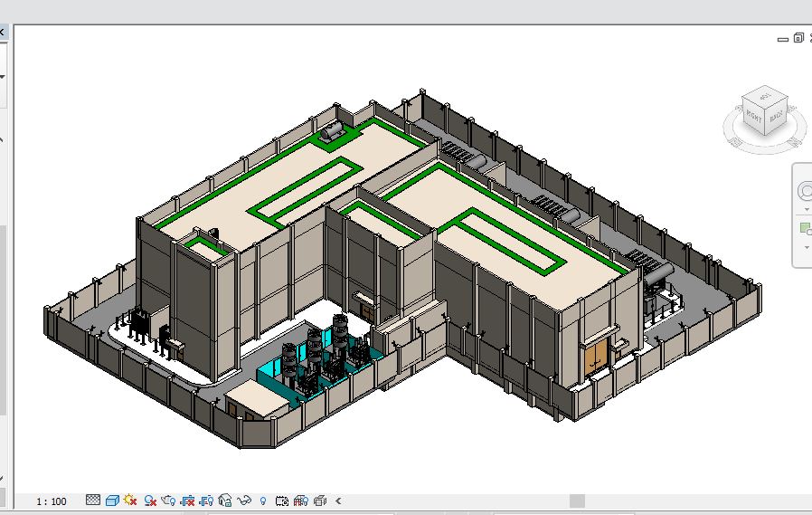
Task: Click Show Crop Region icon
Action: (x=207, y=501)
